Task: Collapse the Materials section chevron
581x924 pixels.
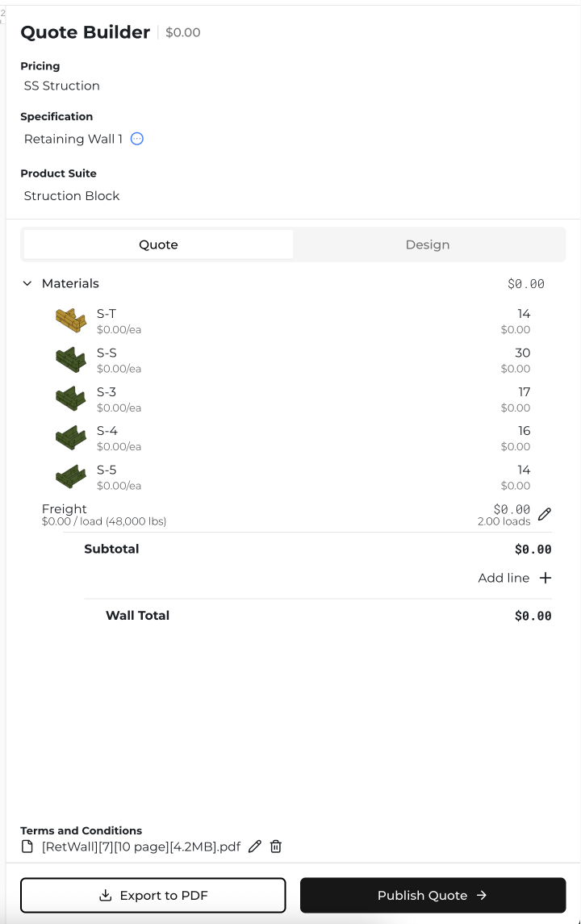Action: pos(27,284)
